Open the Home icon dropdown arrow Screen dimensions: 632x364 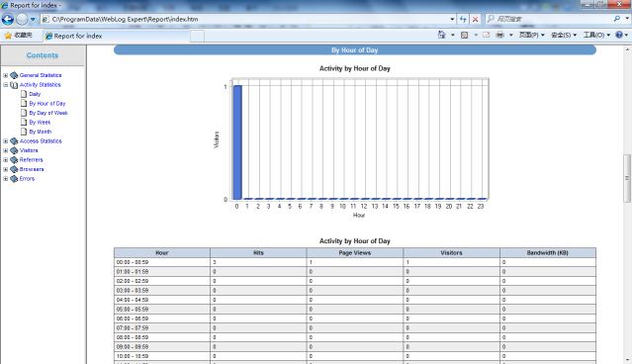tap(453, 35)
